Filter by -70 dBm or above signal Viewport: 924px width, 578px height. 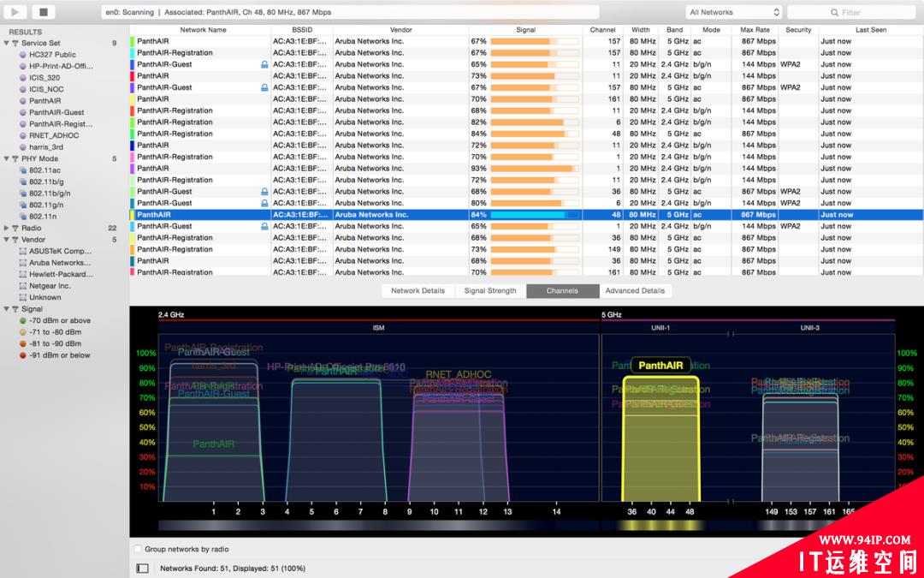(x=60, y=320)
